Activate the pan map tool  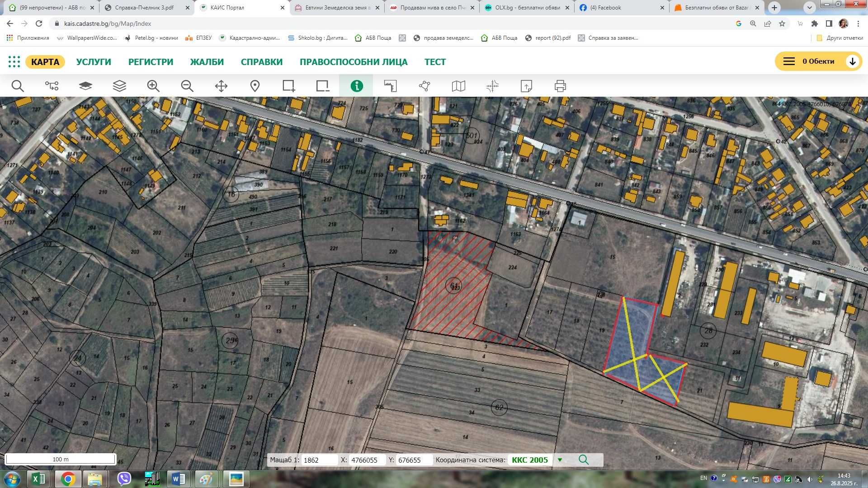221,86
